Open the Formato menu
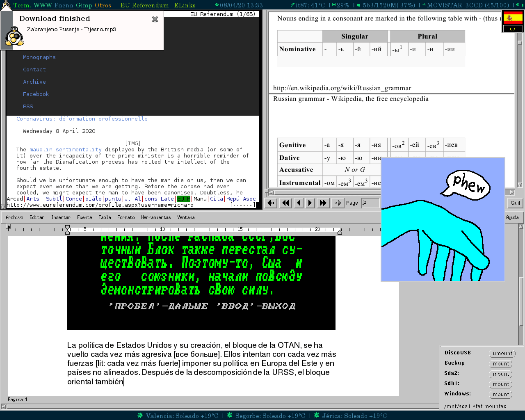This screenshot has width=525, height=420. tap(126, 217)
